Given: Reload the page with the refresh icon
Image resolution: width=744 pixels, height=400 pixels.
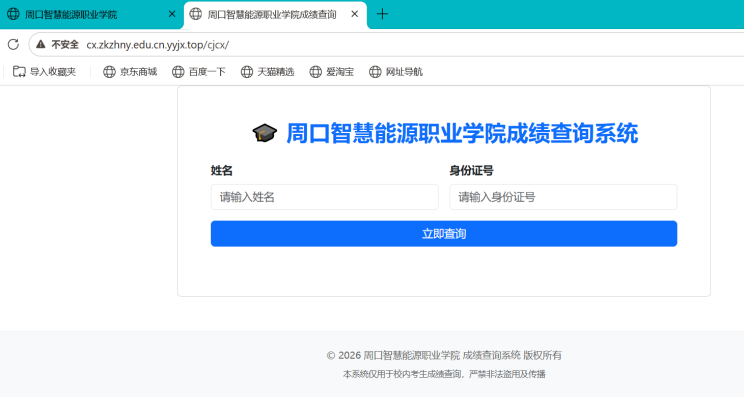Looking at the screenshot, I should 13,45.
